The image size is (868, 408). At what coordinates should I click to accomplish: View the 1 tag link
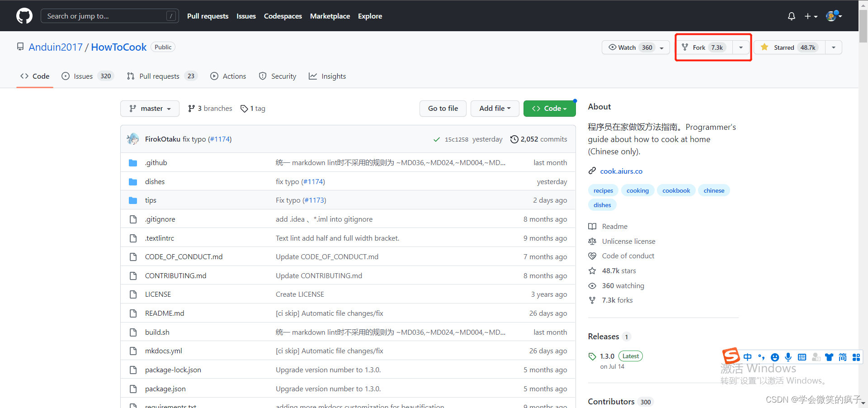tap(253, 109)
